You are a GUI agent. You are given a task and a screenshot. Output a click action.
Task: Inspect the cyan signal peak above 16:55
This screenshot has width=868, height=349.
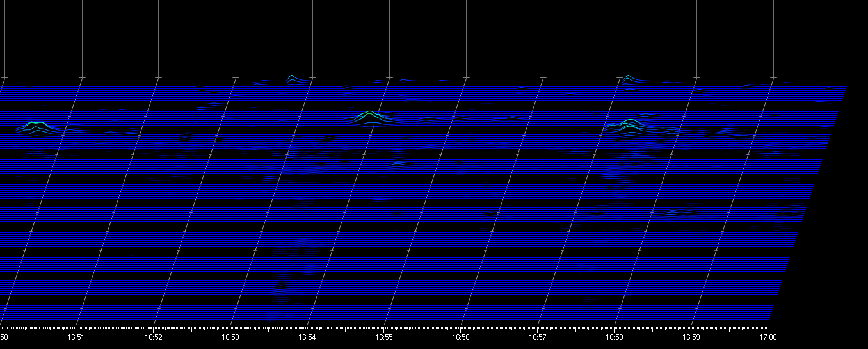pyautogui.click(x=371, y=117)
